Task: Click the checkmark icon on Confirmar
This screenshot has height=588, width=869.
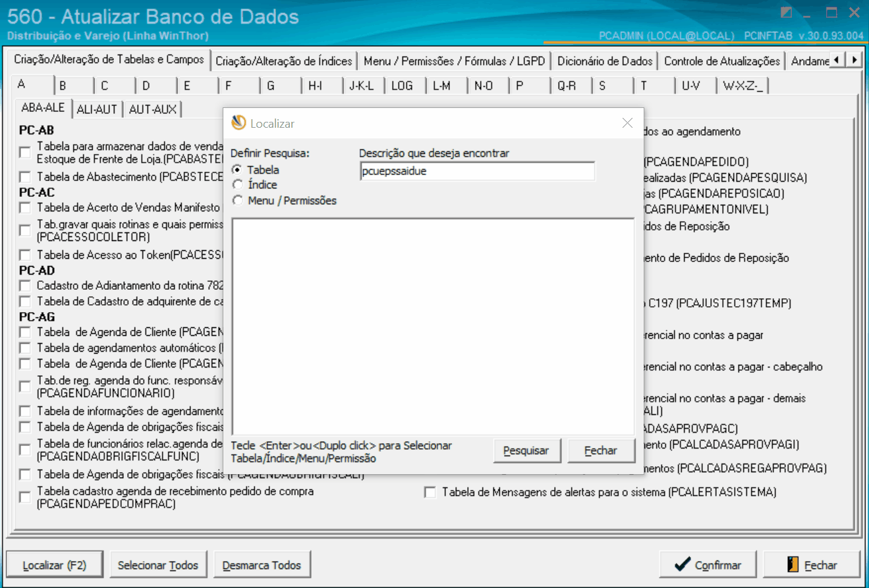Action: [683, 565]
